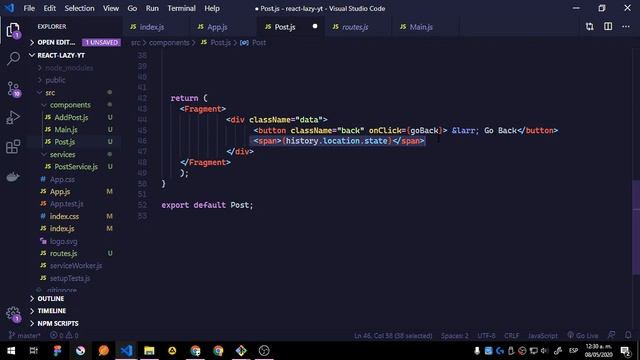Viewport: 640px width, 360px height.
Task: Open the File menu
Action: click(x=29, y=8)
